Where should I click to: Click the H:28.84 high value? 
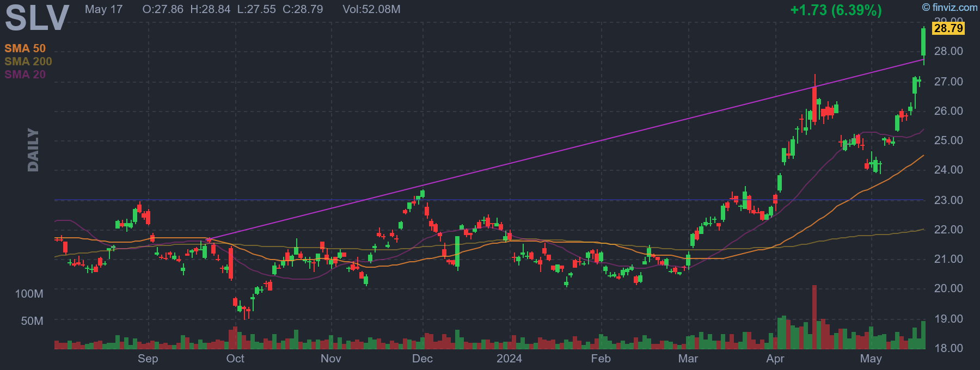click(x=210, y=9)
